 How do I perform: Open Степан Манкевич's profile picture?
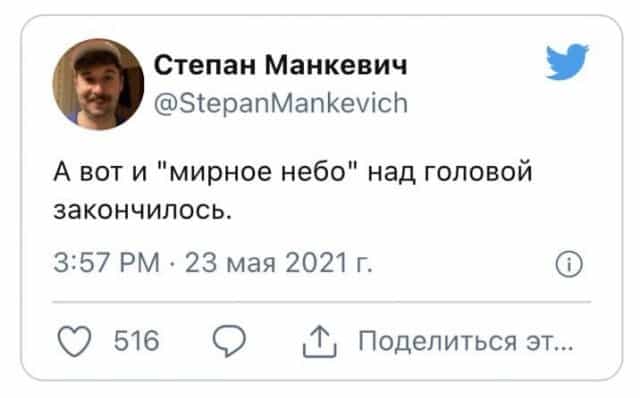(x=98, y=84)
